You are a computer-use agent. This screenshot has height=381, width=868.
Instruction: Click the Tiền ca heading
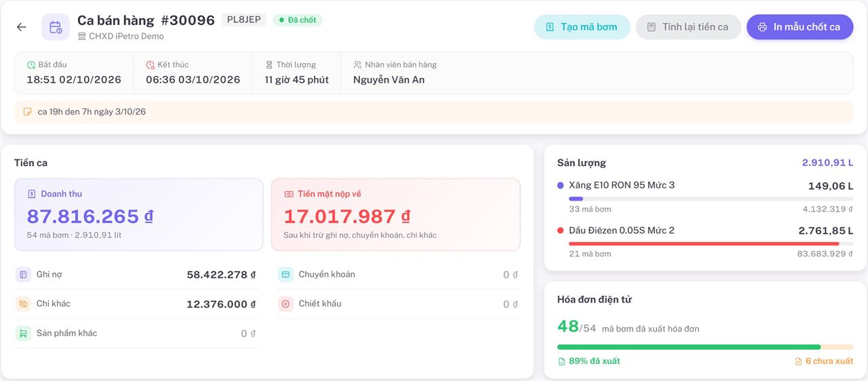point(31,163)
